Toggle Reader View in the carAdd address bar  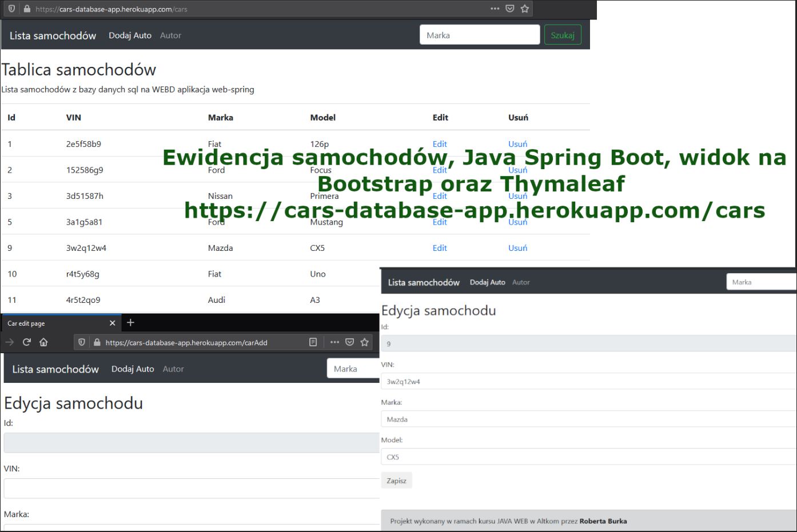click(x=313, y=342)
